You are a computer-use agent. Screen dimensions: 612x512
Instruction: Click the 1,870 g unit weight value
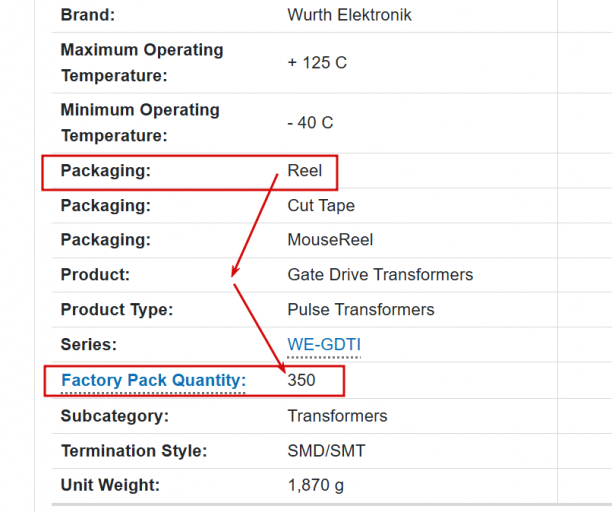tap(317, 486)
